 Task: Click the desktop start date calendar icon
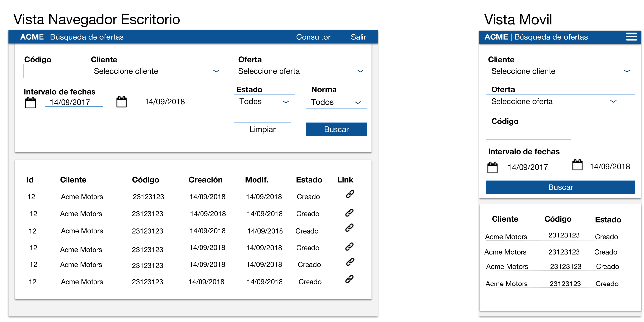click(31, 103)
